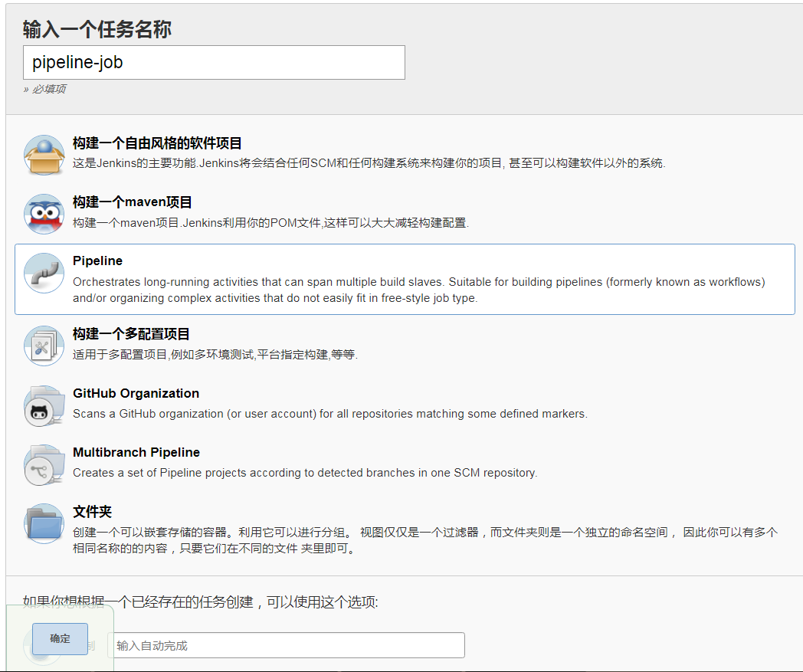Viewport: 803px width, 672px height.
Task: Click the 必填项 required hint
Action: [x=44, y=89]
